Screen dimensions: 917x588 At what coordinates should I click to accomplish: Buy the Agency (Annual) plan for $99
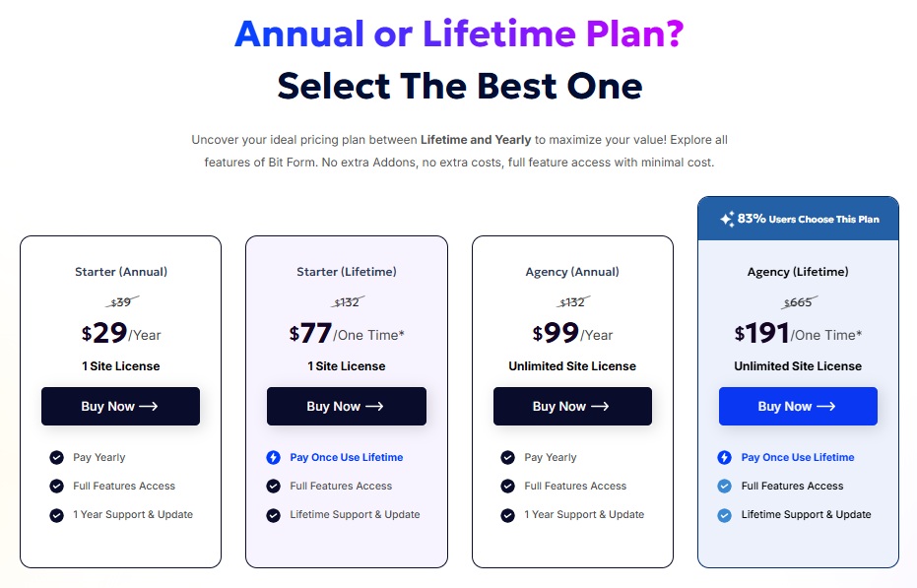572,406
